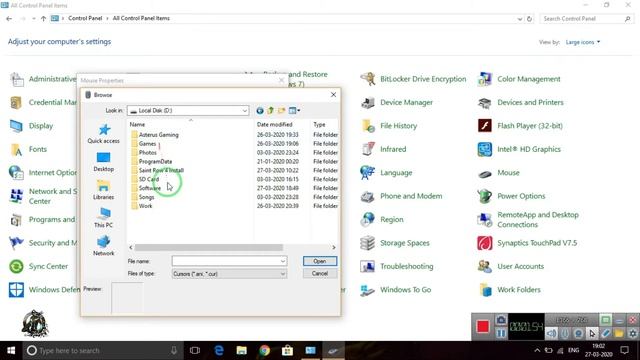This screenshot has width=640, height=360.
Task: Open Sync Center in Control Panel
Action: 38,267
